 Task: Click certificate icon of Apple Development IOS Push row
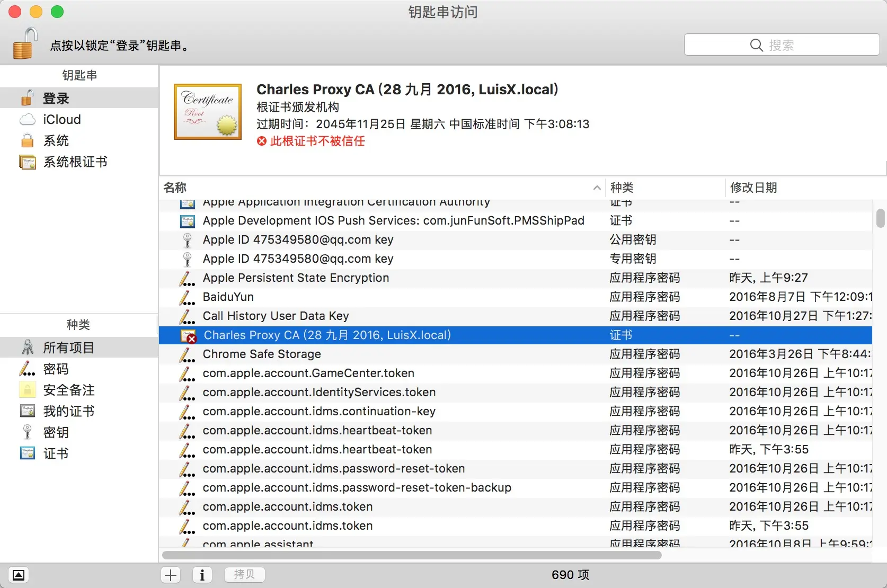[x=188, y=221]
